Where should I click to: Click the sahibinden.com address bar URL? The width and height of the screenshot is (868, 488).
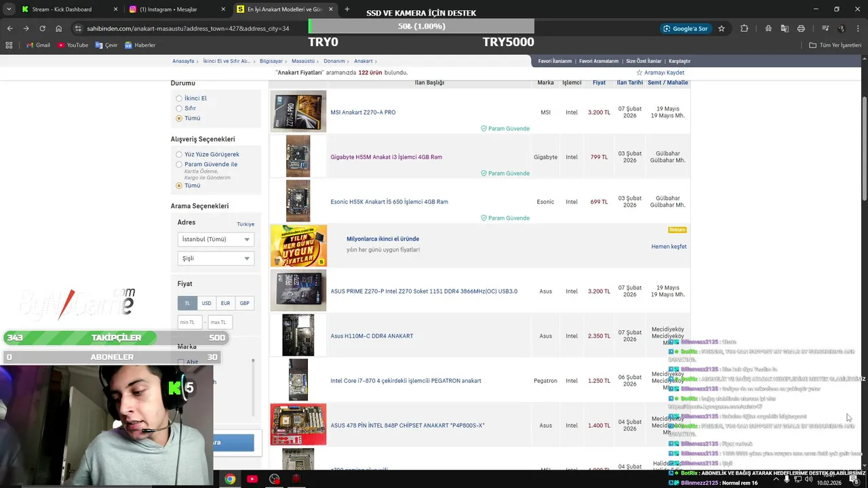tap(188, 28)
